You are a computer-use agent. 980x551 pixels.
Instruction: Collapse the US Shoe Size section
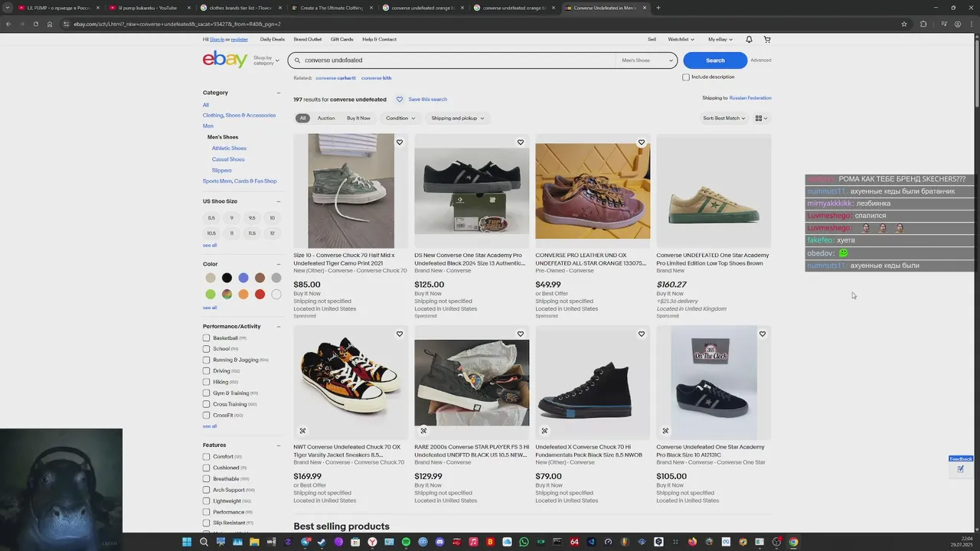(x=279, y=201)
